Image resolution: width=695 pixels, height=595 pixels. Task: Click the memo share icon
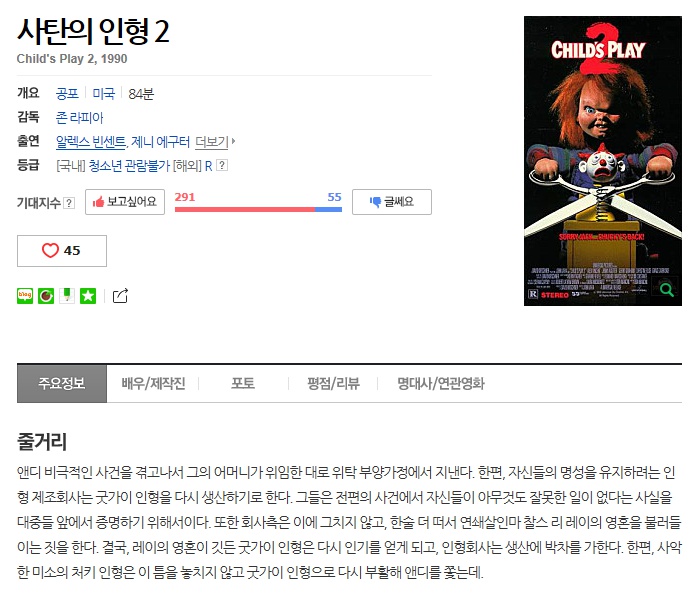[67, 295]
